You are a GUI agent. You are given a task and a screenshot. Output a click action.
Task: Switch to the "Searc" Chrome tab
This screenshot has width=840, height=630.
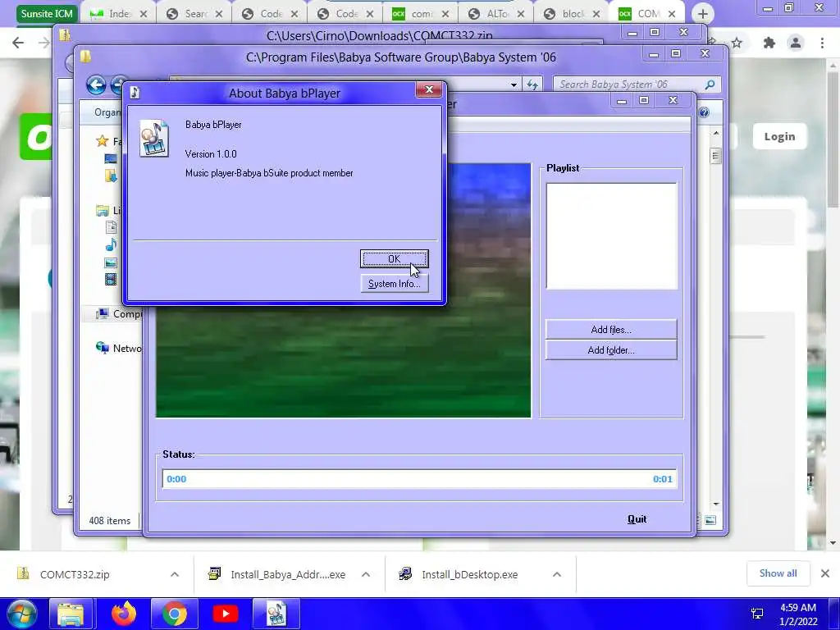[x=194, y=14]
